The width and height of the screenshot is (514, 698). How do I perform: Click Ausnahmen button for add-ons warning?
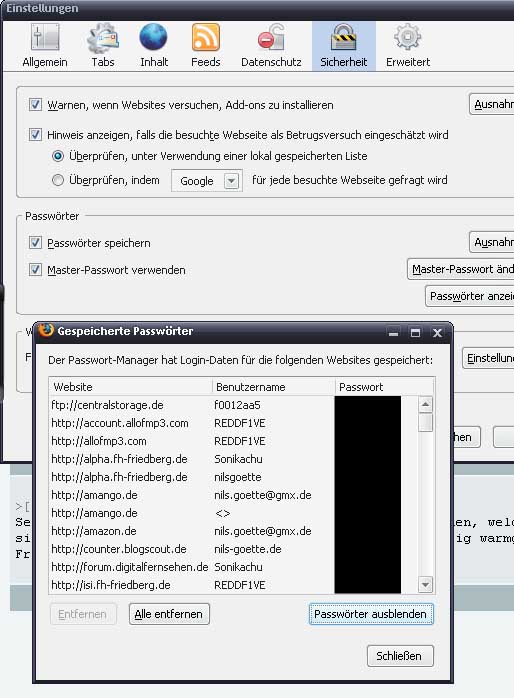click(x=491, y=104)
